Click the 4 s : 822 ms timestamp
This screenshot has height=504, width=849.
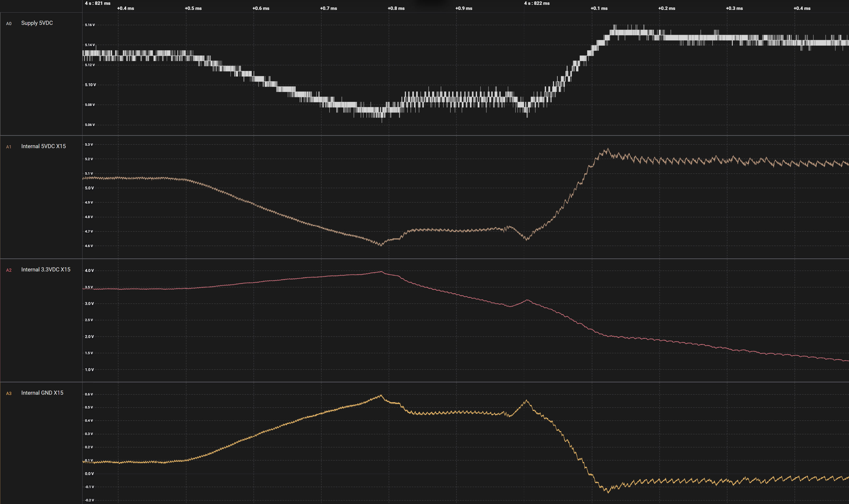click(x=537, y=3)
